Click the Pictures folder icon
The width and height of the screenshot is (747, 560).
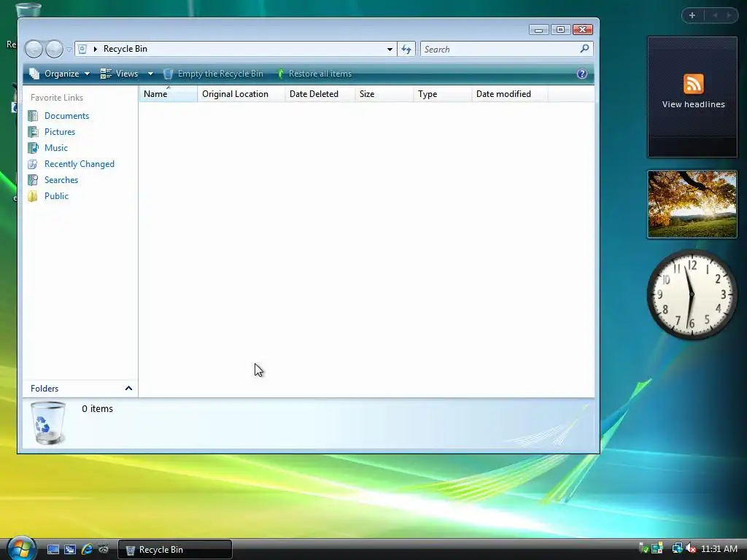point(33,132)
